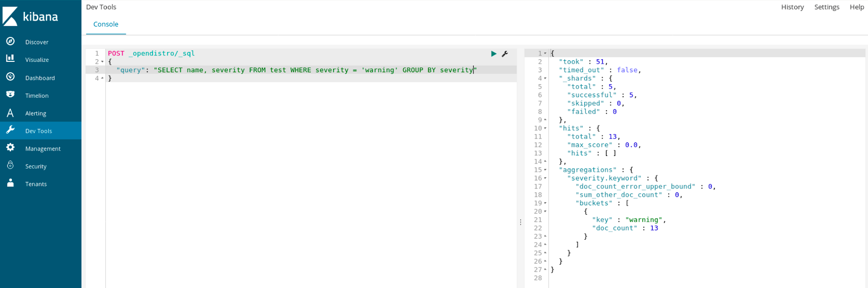Click the Dev Tools page title
Viewport: 868px width, 288px height.
[x=101, y=7]
